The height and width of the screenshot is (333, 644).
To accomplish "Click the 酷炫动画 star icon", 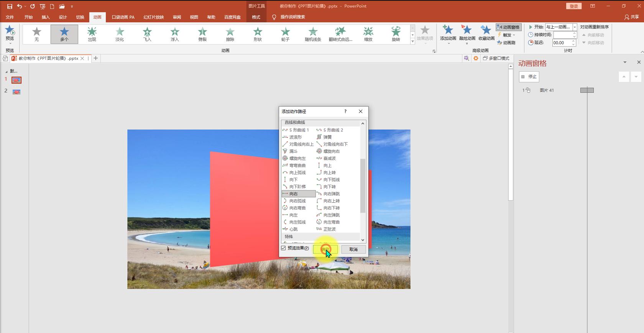I will (x=467, y=30).
